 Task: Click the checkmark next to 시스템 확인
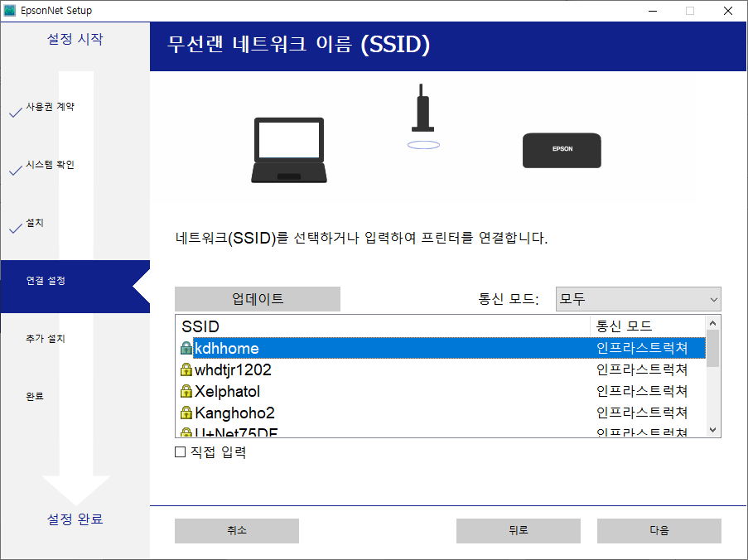(16, 170)
